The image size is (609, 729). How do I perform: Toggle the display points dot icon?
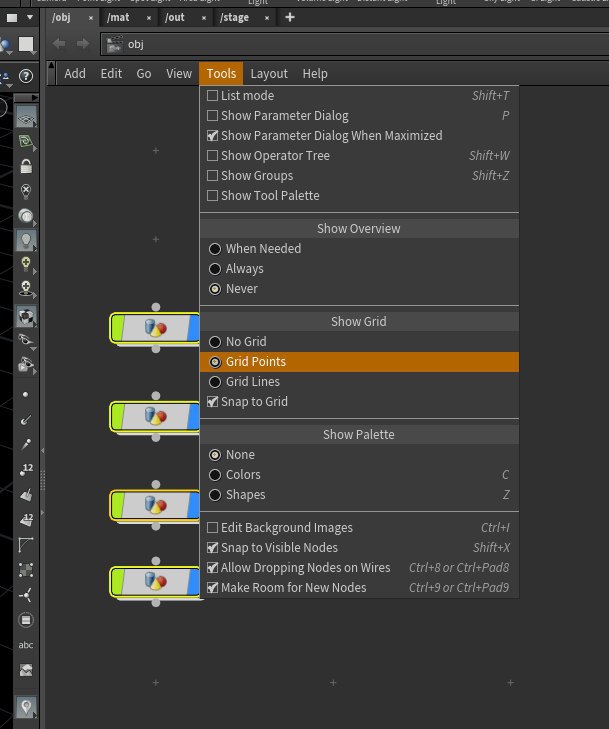click(x=26, y=395)
